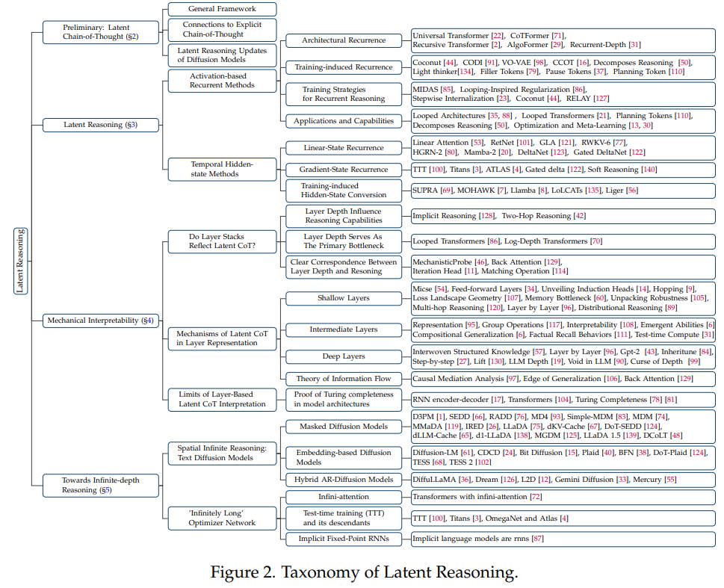Select the 'Masked Diffusion Models' box
Screen dimensions: 724x588
344,427
